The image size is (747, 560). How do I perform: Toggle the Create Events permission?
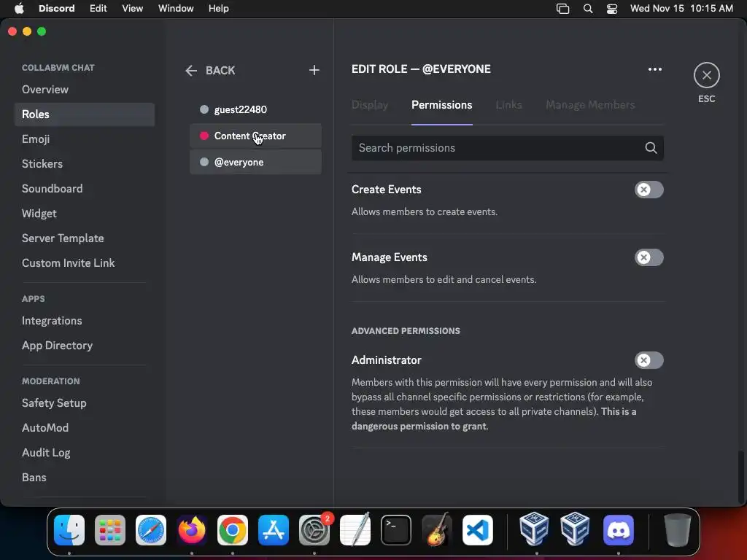click(649, 190)
